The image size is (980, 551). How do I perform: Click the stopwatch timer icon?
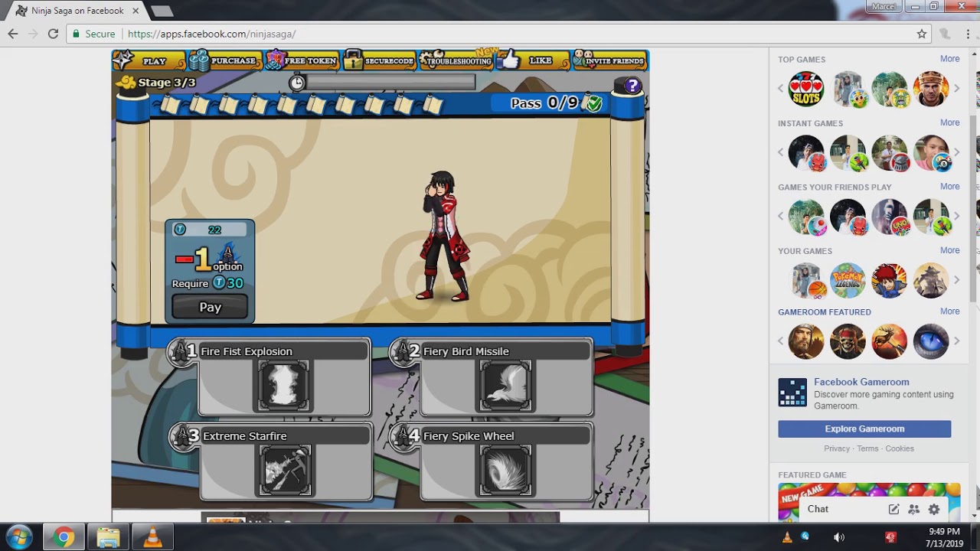pos(297,83)
